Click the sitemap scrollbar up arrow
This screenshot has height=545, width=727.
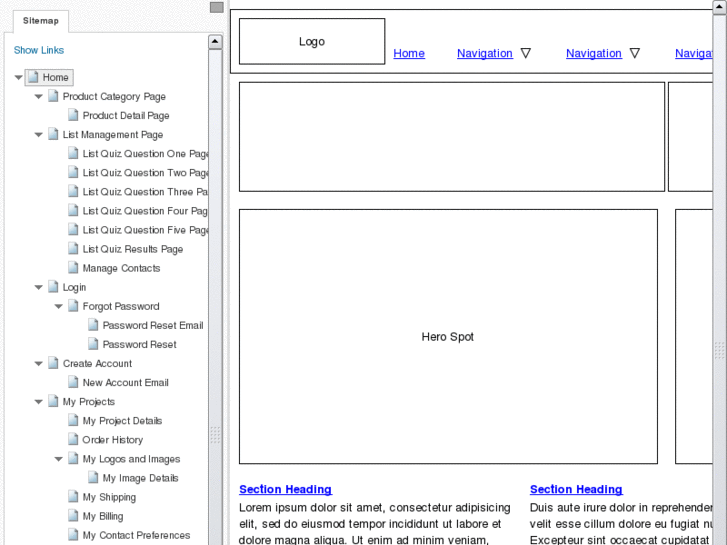(215, 42)
